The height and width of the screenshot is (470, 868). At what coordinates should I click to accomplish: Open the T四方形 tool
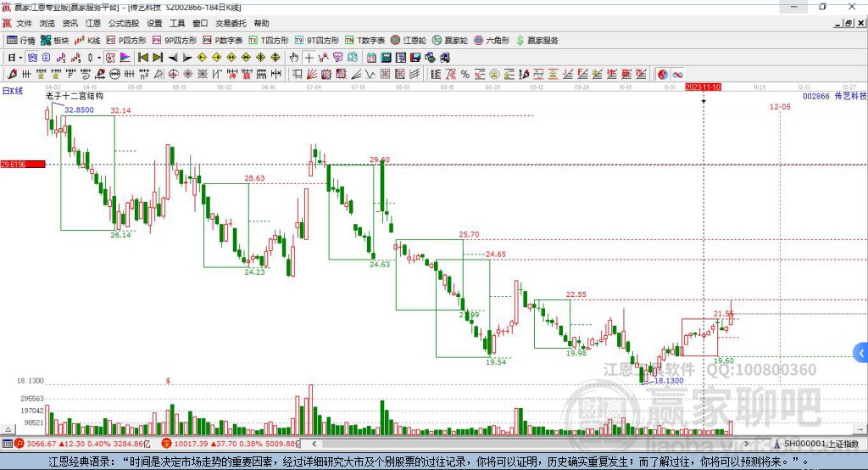click(269, 41)
